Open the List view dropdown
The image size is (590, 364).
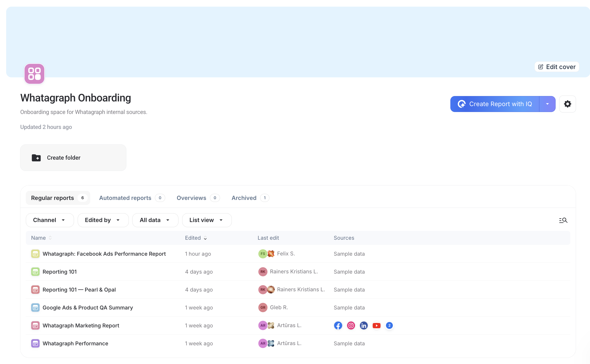coord(207,220)
